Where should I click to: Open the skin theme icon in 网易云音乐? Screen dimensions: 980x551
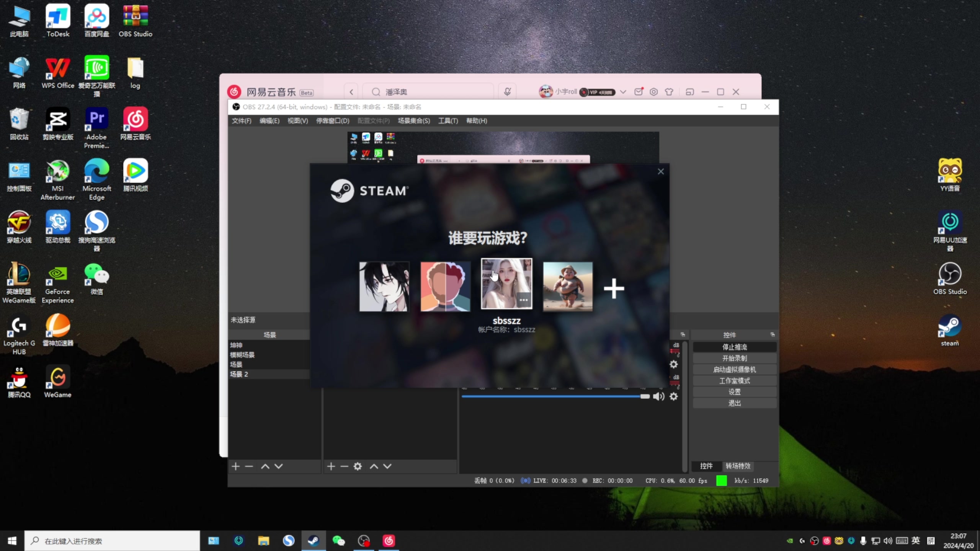pyautogui.click(x=669, y=92)
